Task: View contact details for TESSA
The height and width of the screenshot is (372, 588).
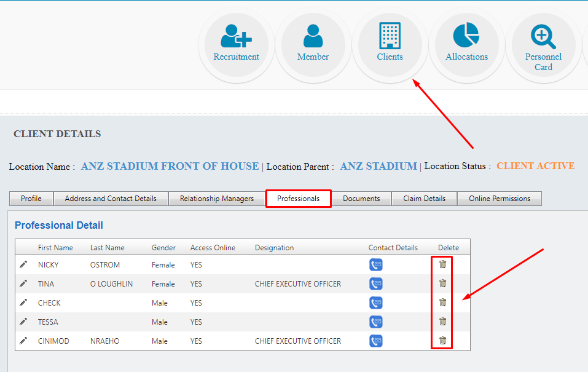Action: (376, 322)
